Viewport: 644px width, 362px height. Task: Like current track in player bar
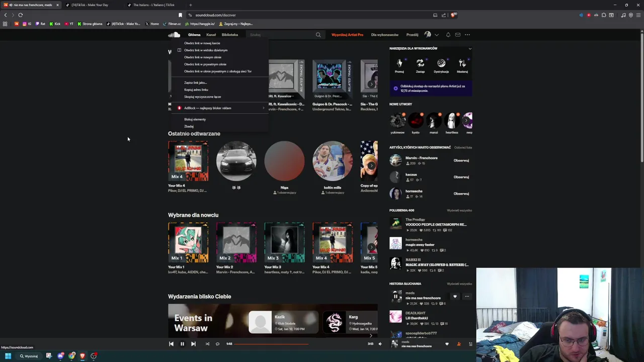click(x=447, y=344)
